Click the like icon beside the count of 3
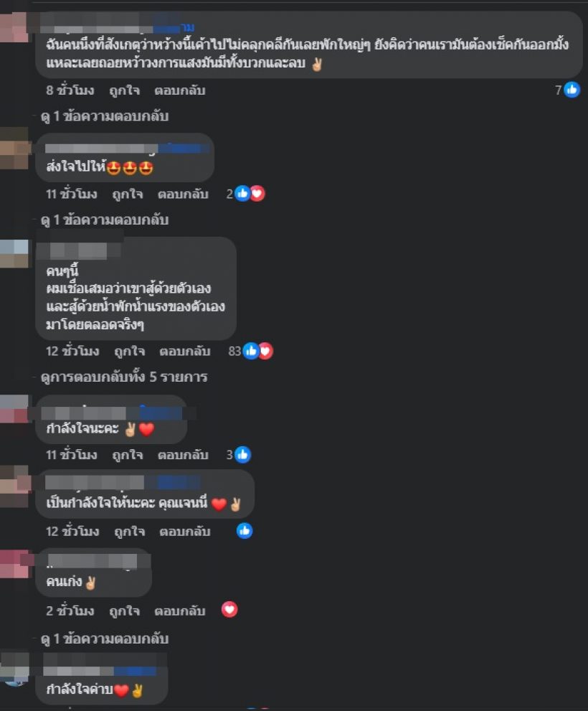The width and height of the screenshot is (588, 711). 242,454
